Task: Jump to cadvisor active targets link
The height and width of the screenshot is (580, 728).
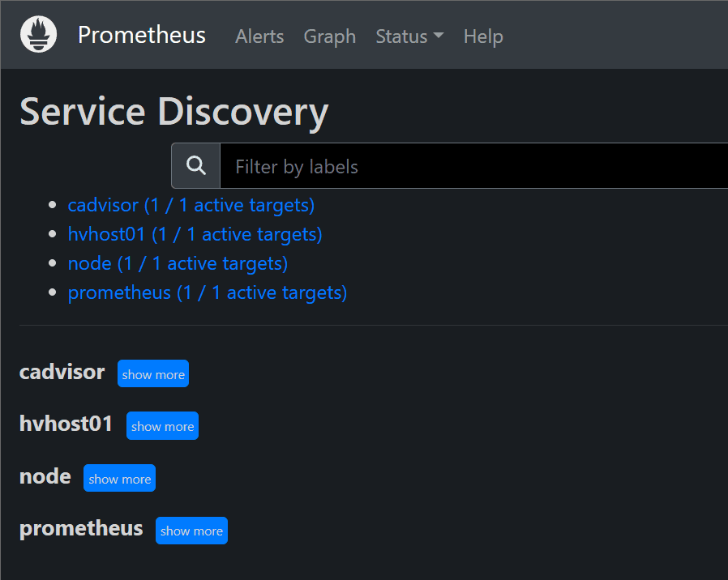Action: 191,205
